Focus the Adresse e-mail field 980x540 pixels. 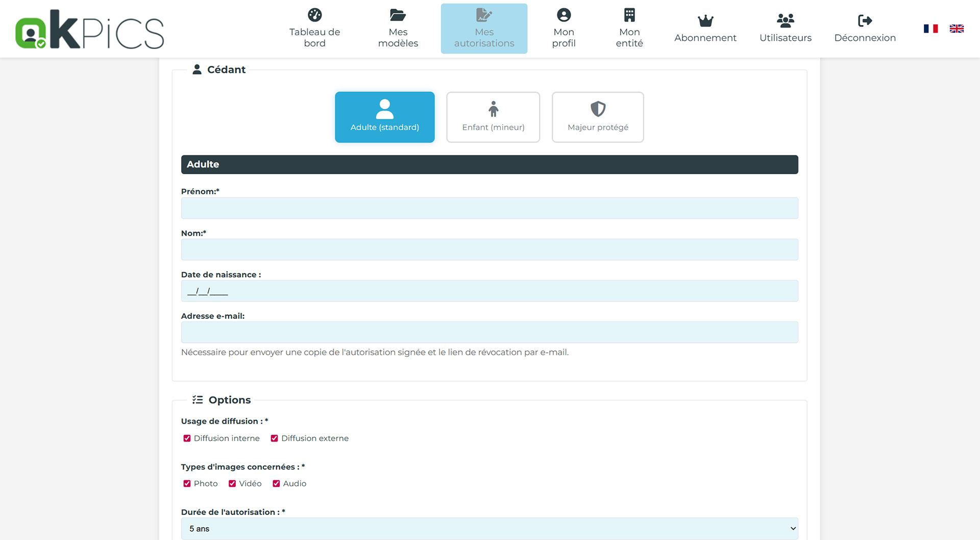[489, 333]
